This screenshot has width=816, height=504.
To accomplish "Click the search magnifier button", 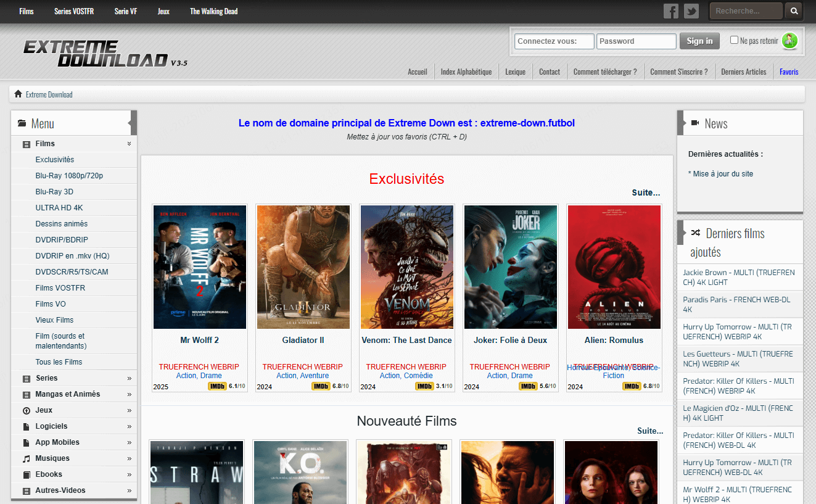I will (794, 10).
